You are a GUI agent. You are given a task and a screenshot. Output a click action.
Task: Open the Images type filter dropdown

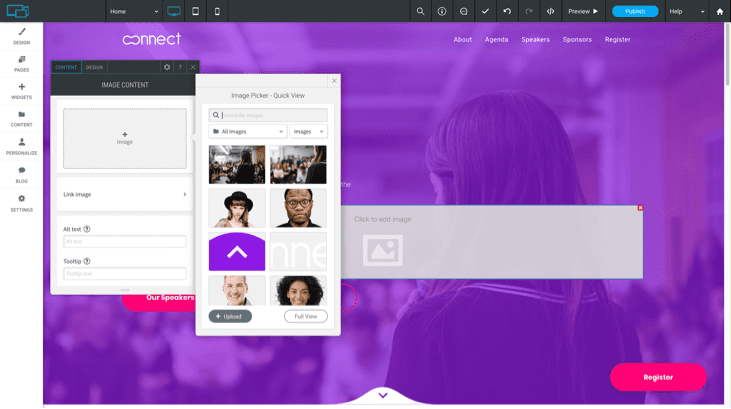click(x=308, y=131)
